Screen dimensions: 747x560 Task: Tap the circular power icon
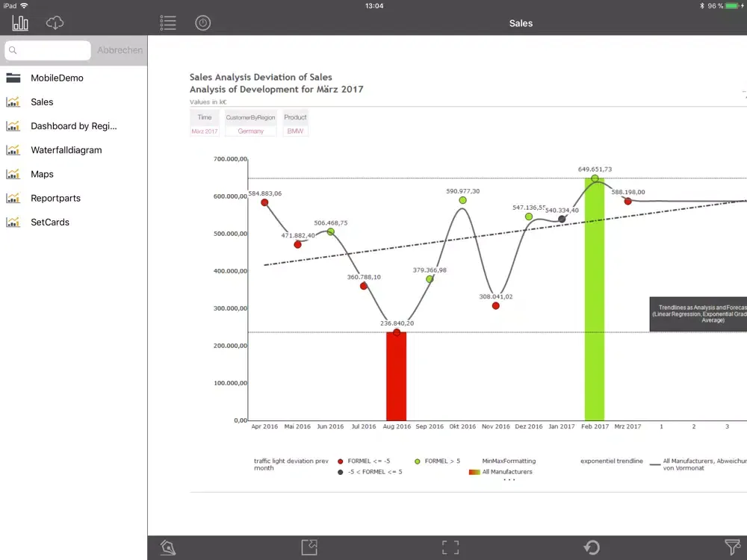(203, 23)
